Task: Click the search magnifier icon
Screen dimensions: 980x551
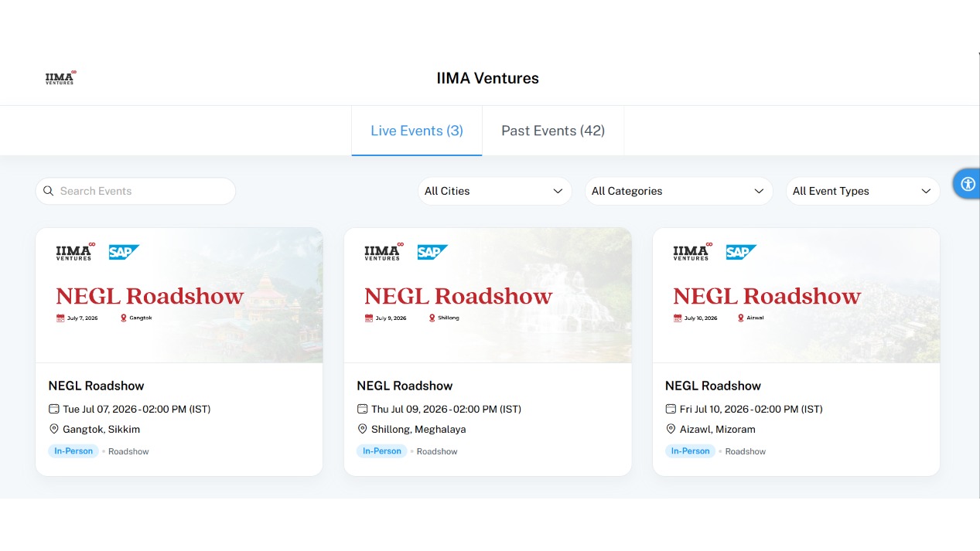Action: (x=49, y=191)
